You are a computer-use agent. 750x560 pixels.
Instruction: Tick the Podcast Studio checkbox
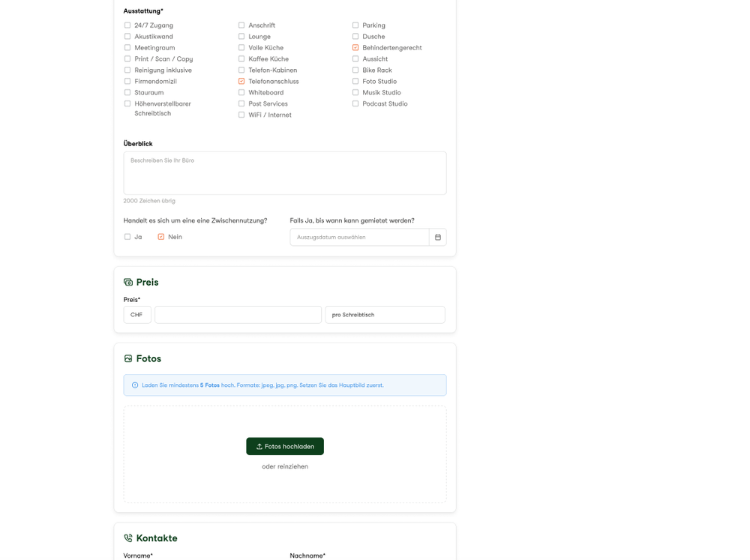pyautogui.click(x=355, y=104)
